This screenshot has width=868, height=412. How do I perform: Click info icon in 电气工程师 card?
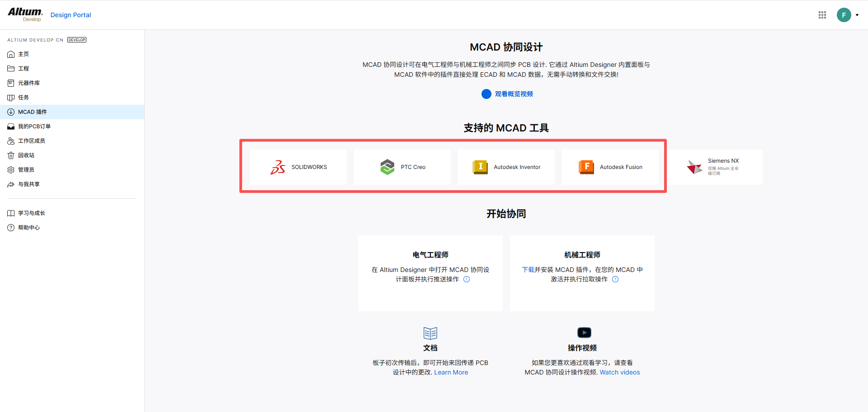[x=467, y=279]
